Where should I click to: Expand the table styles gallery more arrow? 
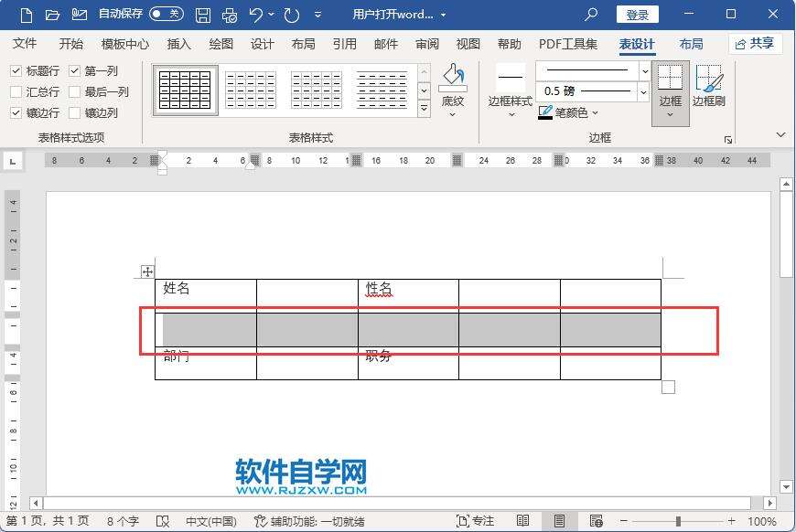(424, 109)
